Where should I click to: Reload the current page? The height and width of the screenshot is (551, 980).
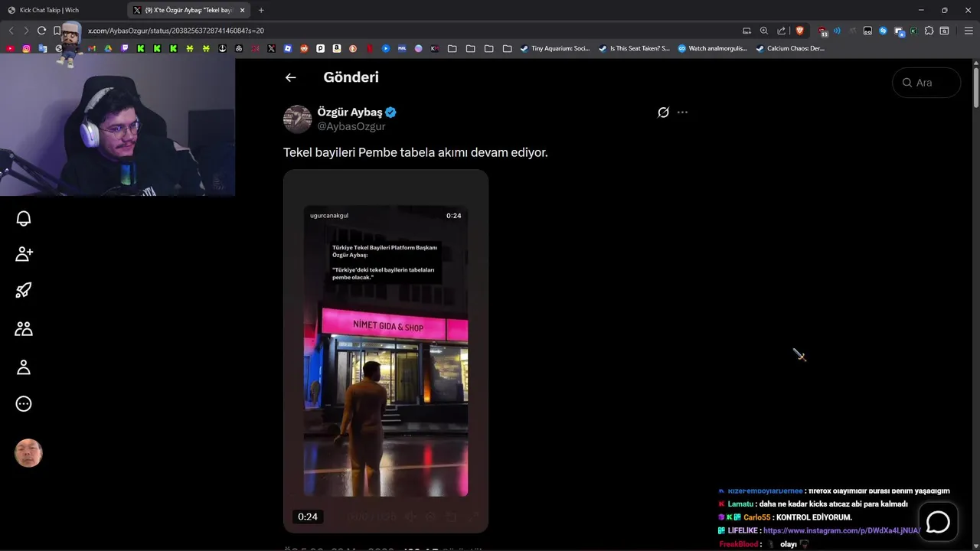(41, 31)
